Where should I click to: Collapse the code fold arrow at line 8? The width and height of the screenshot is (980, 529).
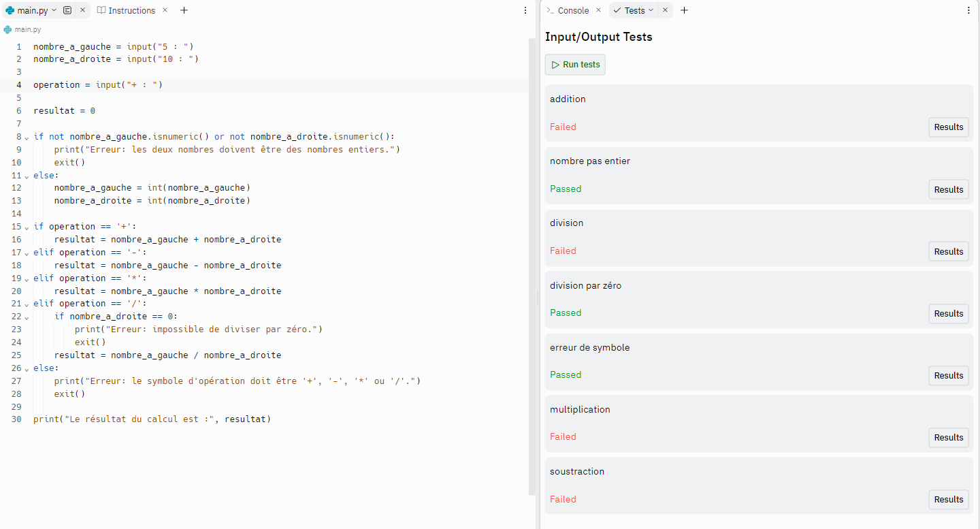coord(27,137)
